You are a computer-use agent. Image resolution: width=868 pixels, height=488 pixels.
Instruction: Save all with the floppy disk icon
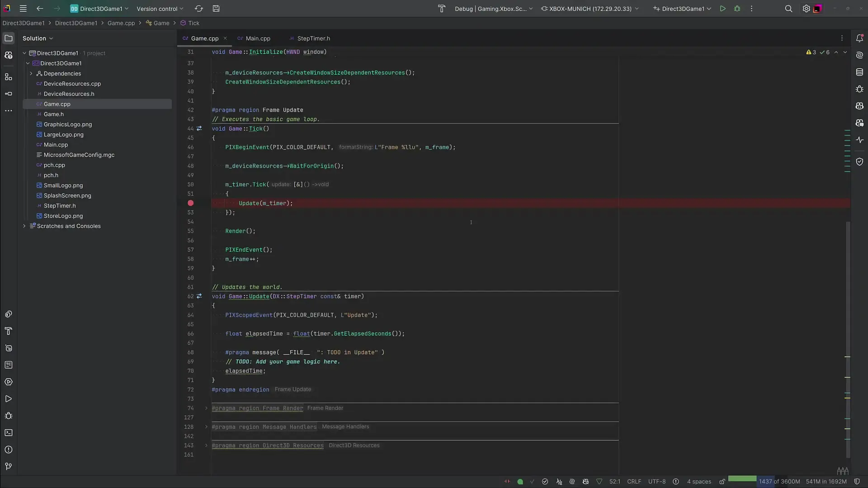216,9
